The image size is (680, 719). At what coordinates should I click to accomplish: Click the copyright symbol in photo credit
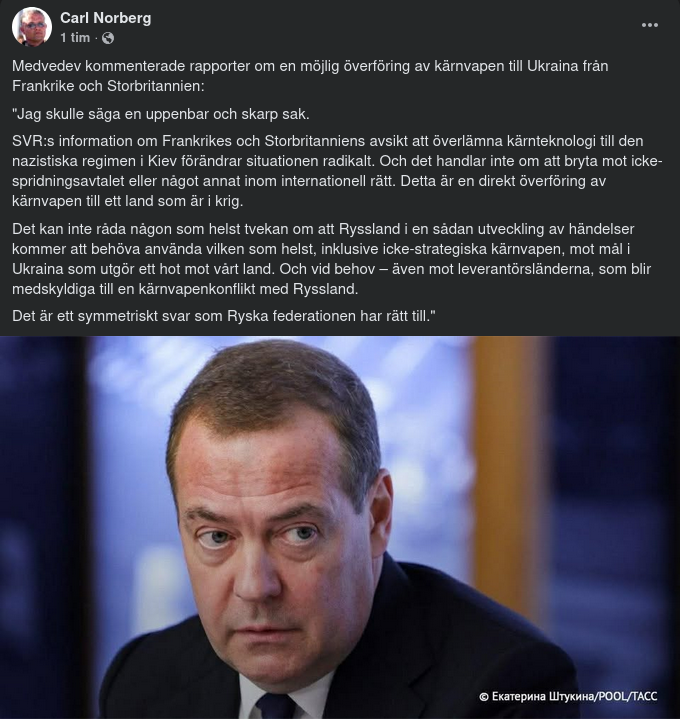[483, 697]
